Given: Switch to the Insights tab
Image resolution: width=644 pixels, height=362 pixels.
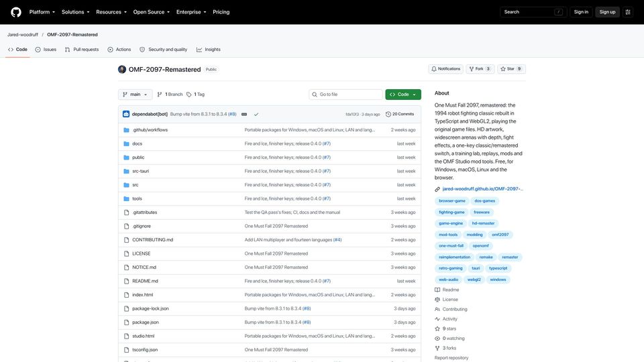Looking at the screenshot, I should click(x=208, y=49).
